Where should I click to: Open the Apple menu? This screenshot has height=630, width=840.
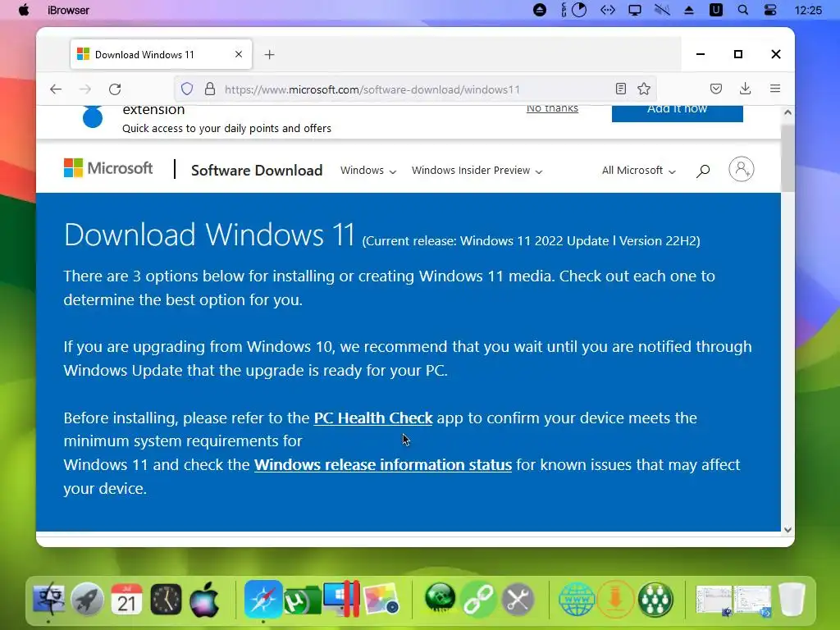[24, 10]
